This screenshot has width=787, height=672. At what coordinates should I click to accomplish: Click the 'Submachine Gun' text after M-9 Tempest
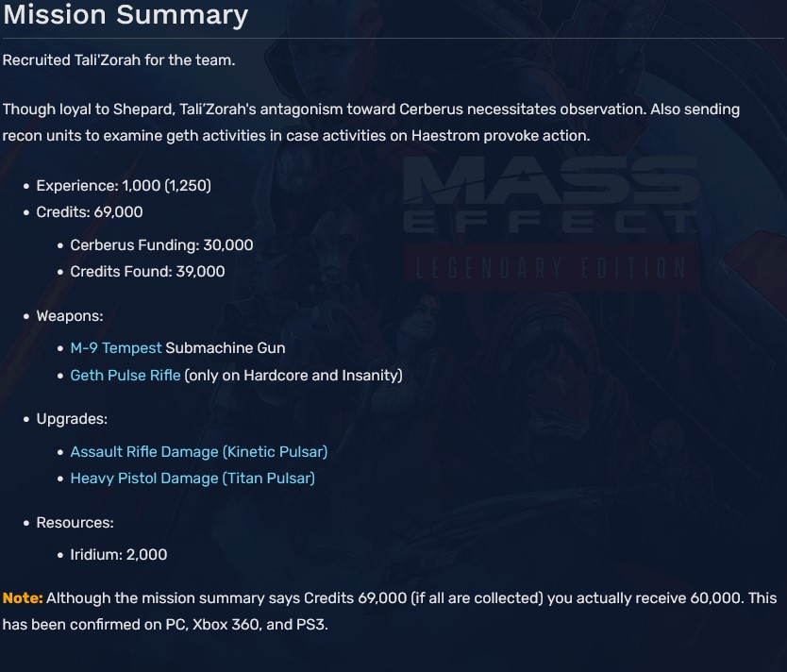click(225, 348)
